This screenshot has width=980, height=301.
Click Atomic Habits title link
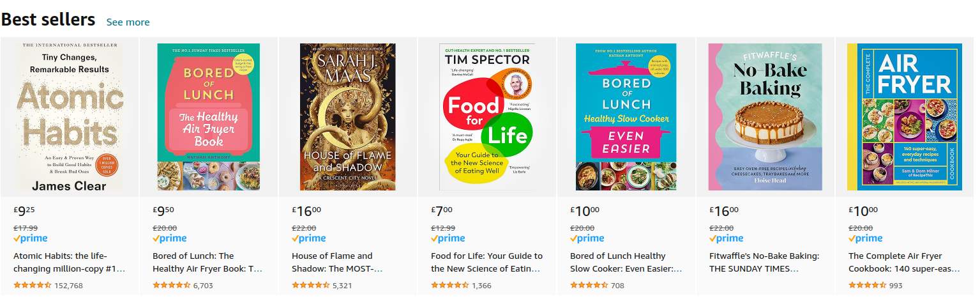[69, 262]
